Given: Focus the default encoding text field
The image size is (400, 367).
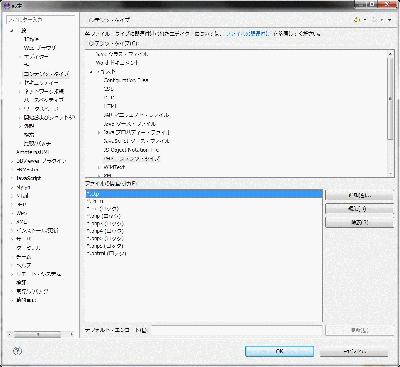Looking at the screenshot, I should pyautogui.click(x=237, y=330).
